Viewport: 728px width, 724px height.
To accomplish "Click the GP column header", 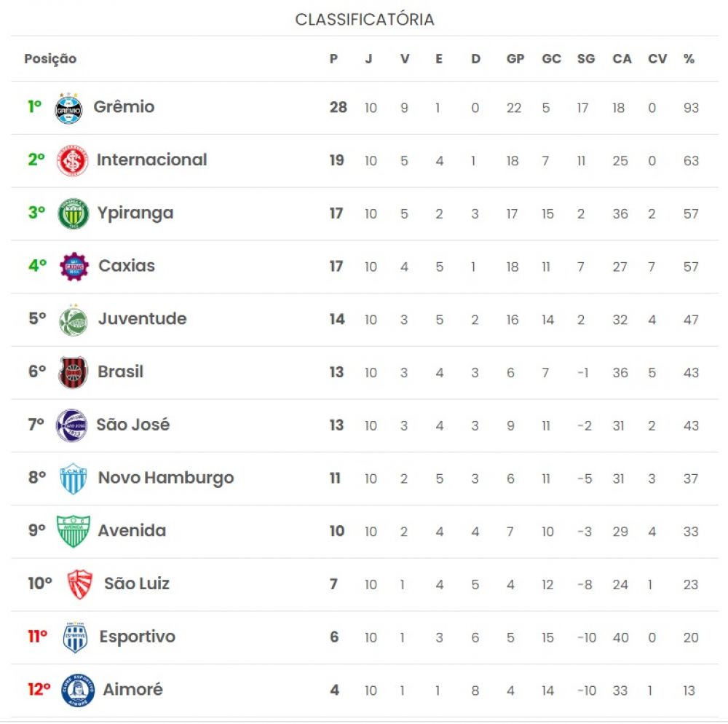I will coord(515,59).
